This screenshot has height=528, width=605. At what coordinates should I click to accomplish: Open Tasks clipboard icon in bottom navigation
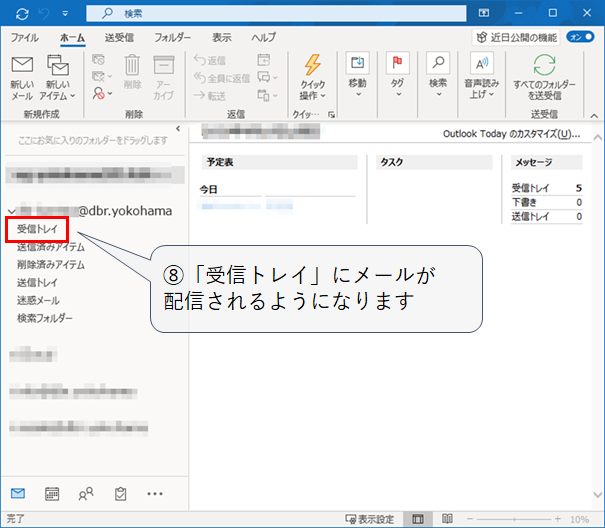click(x=120, y=493)
